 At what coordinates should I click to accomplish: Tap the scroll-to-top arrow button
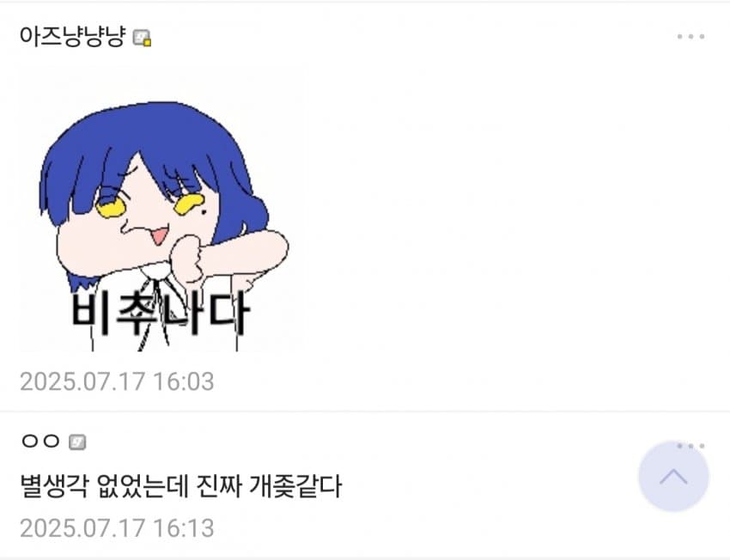tap(673, 477)
